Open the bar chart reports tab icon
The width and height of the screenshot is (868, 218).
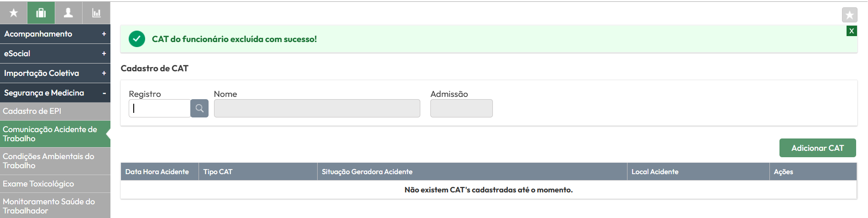(x=96, y=13)
